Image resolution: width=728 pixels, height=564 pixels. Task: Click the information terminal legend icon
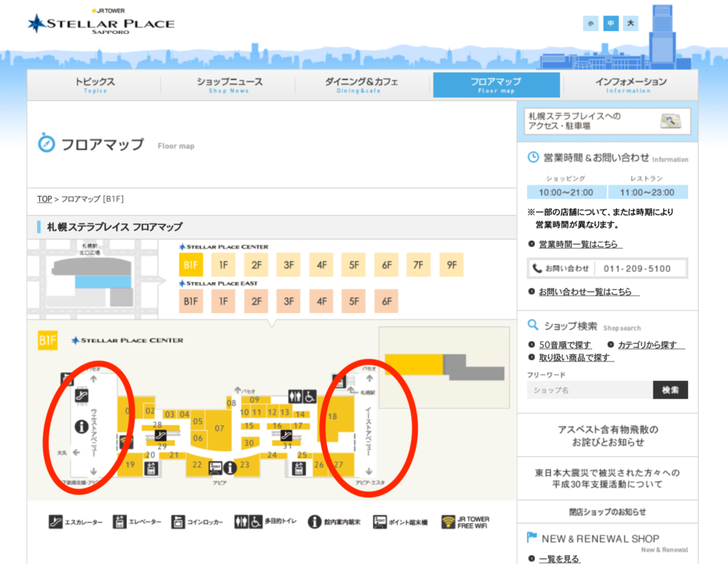click(314, 522)
